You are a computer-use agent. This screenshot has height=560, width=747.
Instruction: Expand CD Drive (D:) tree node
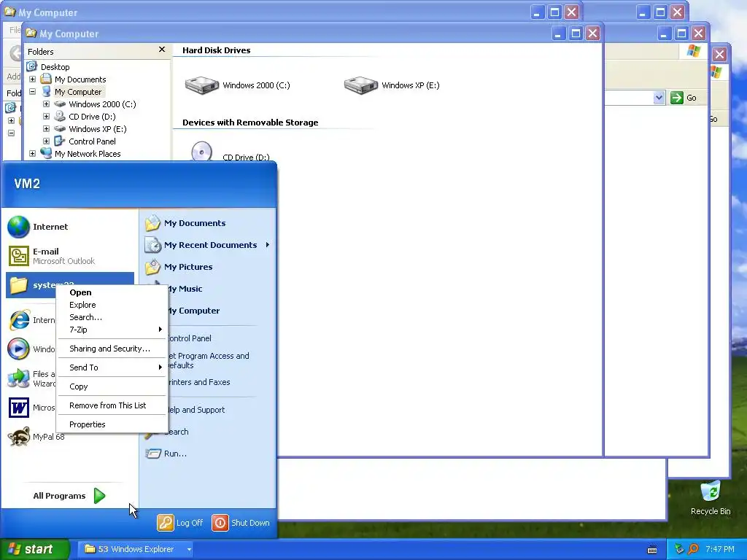[x=46, y=116]
